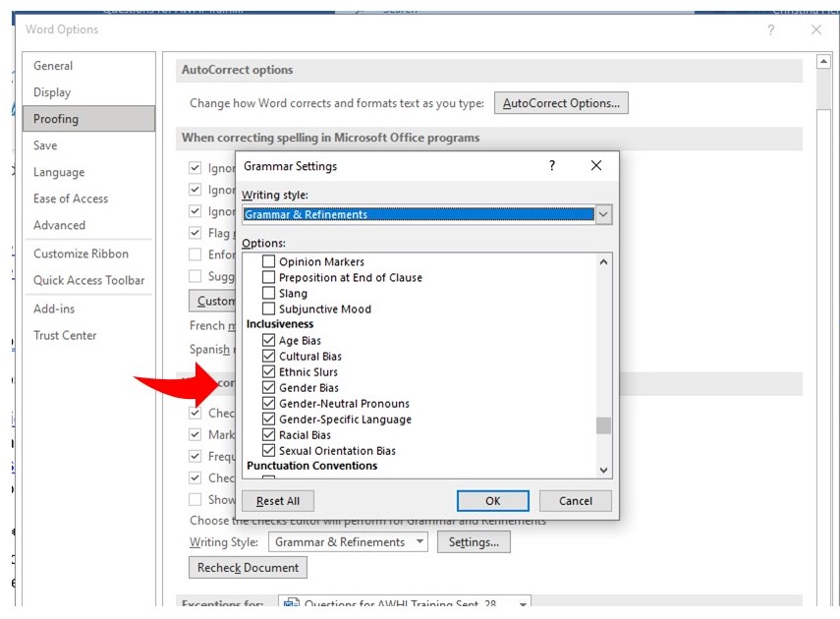Switch to Display options
The height and width of the screenshot is (619, 840).
point(89,92)
